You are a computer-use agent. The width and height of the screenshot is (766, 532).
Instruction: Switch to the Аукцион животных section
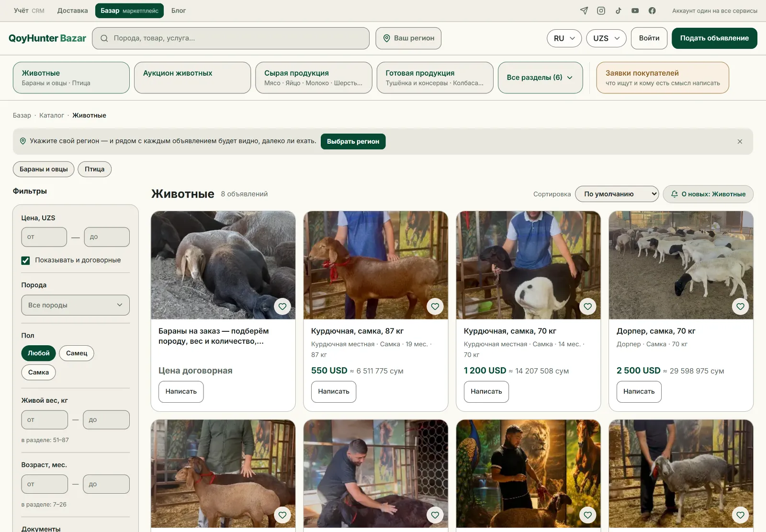pos(192,78)
